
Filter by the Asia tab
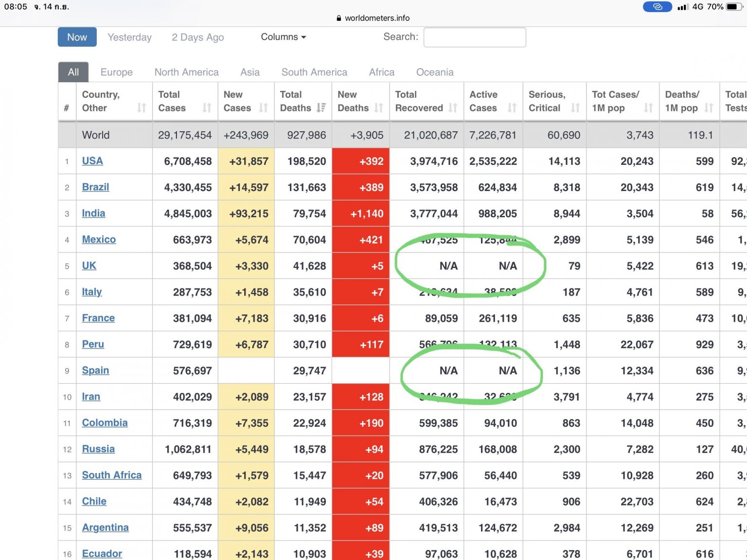pos(250,72)
